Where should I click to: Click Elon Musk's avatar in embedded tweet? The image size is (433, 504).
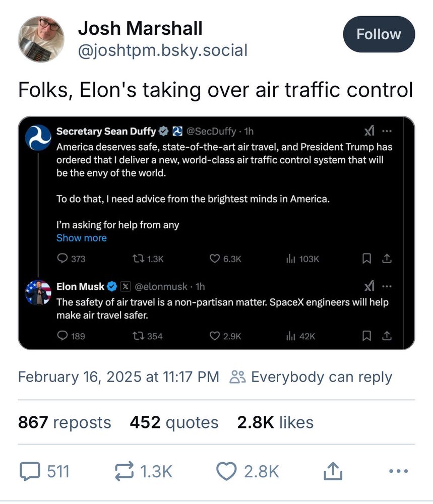pyautogui.click(x=39, y=293)
